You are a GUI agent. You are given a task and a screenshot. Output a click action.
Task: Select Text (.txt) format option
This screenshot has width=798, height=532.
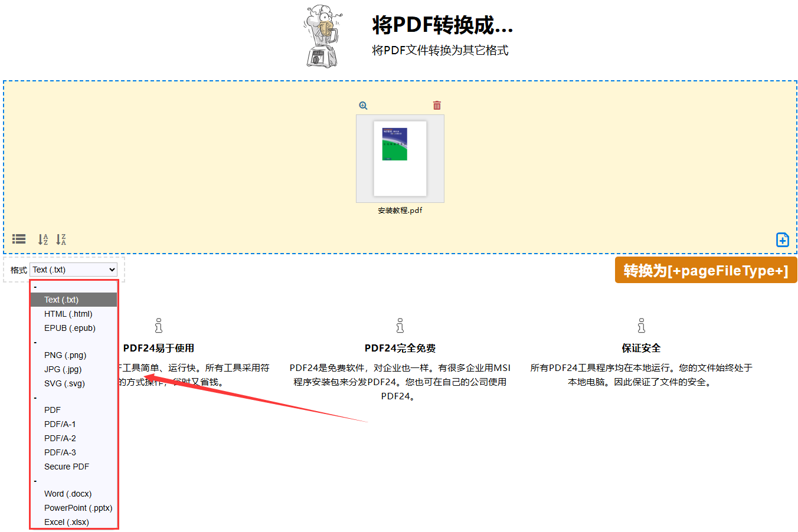(x=74, y=300)
